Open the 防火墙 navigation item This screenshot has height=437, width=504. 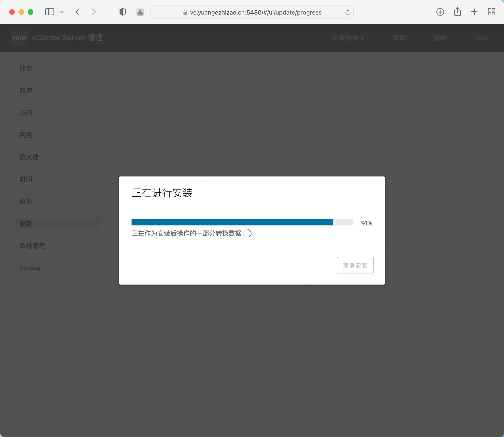point(29,157)
